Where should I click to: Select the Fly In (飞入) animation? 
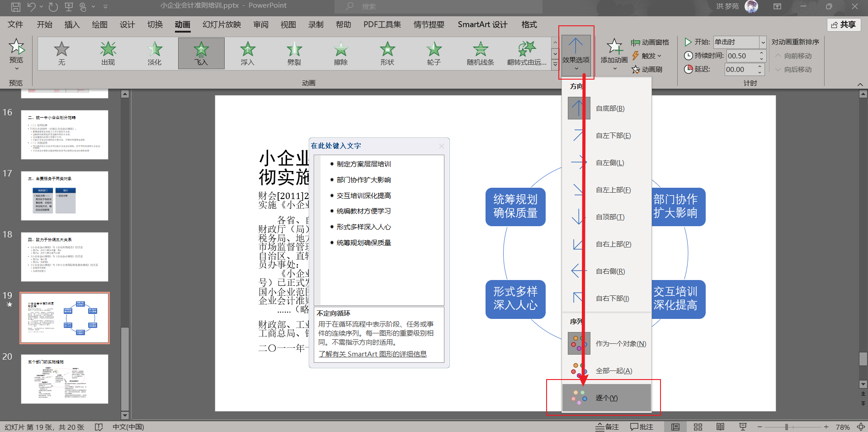point(201,53)
